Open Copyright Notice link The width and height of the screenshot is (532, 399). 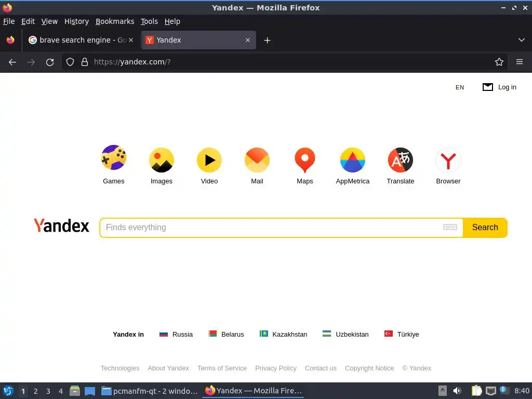(x=369, y=368)
